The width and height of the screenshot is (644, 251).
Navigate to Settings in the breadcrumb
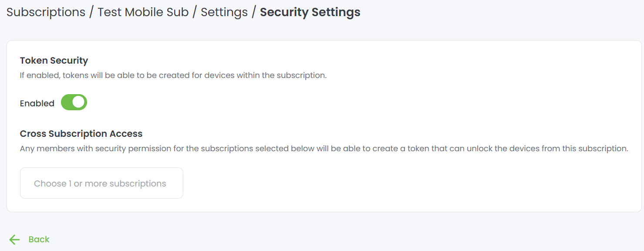click(224, 12)
